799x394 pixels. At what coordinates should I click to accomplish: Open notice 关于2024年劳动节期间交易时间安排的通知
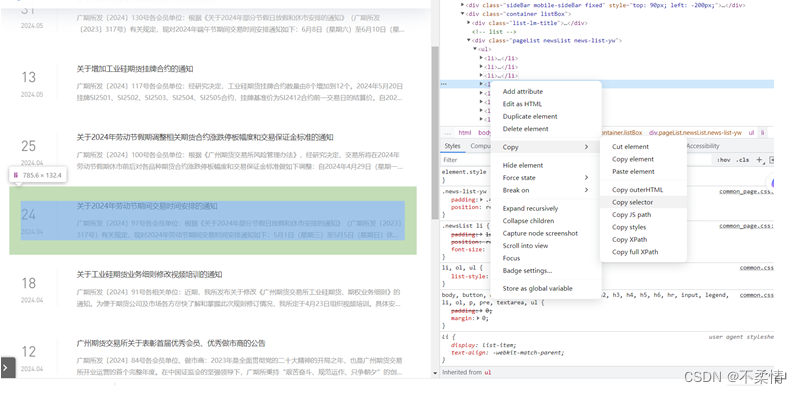click(x=147, y=206)
